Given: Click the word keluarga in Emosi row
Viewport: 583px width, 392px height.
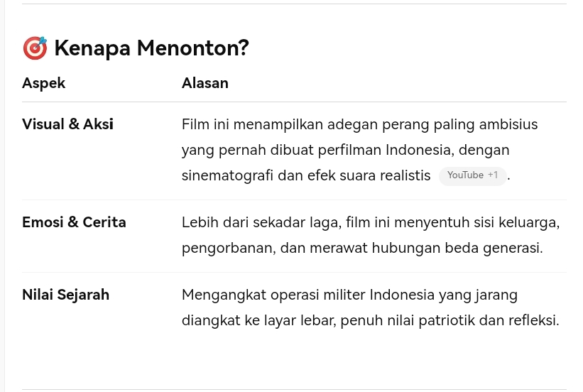Looking at the screenshot, I should tap(529, 223).
